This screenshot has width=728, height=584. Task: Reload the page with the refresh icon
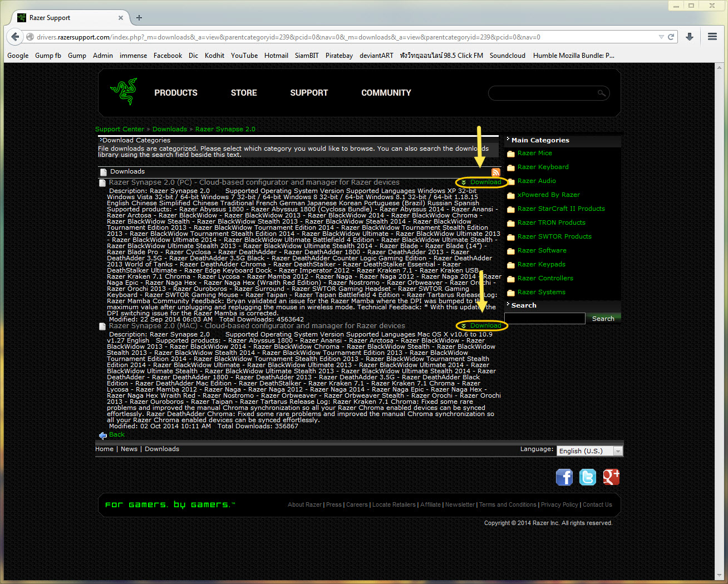[671, 37]
